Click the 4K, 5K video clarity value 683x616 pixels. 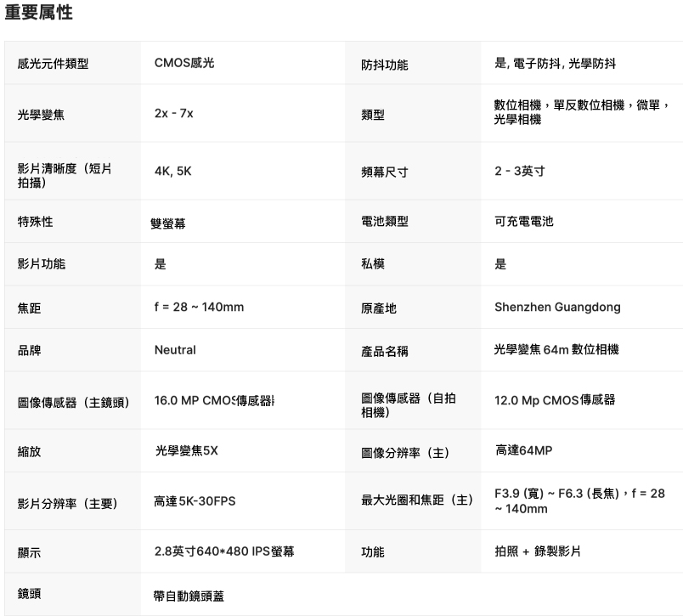point(172,171)
